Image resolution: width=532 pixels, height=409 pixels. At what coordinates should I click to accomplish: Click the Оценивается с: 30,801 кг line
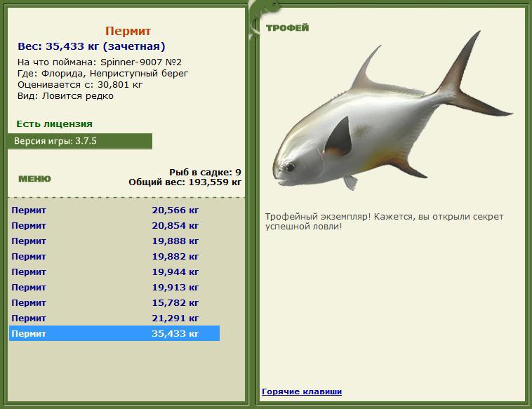point(80,84)
